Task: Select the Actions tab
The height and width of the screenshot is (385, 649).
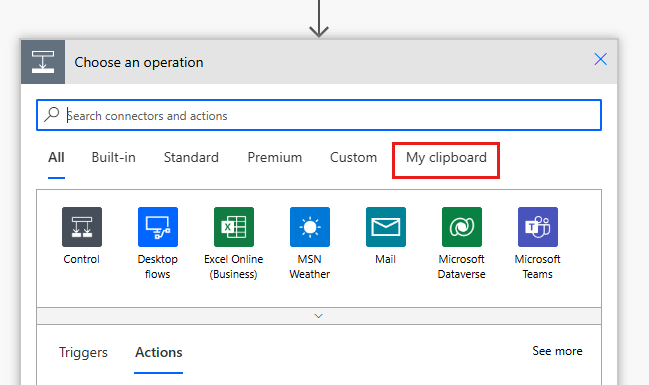Action: [159, 352]
